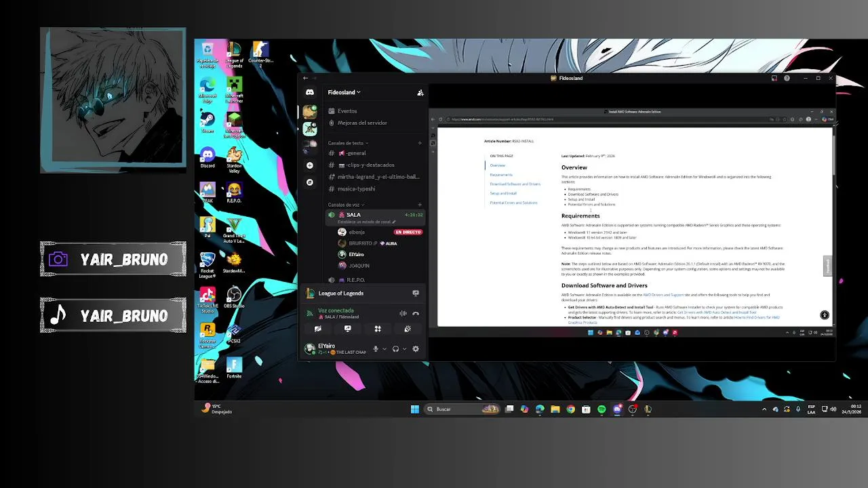
Task: Toggle noise suppression waveform icon
Action: [x=403, y=313]
